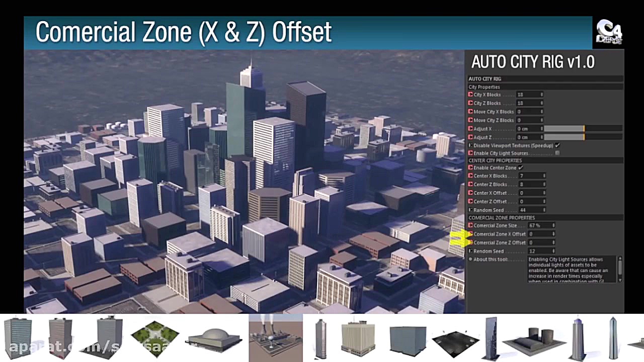Viewport: 644px width, 362px height.
Task: Click the scroll-up arrow of About text
Action: (620, 259)
